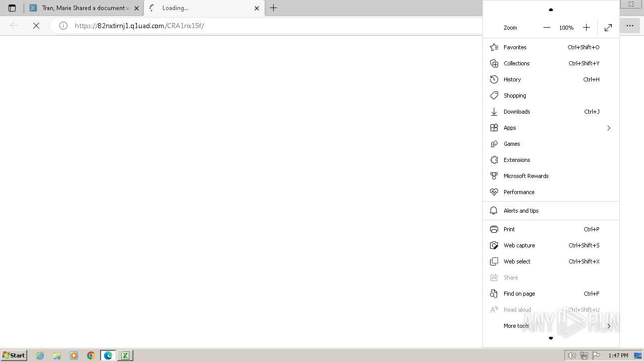Image resolution: width=644 pixels, height=362 pixels.
Task: Start Web capture from the menu
Action: point(551,245)
